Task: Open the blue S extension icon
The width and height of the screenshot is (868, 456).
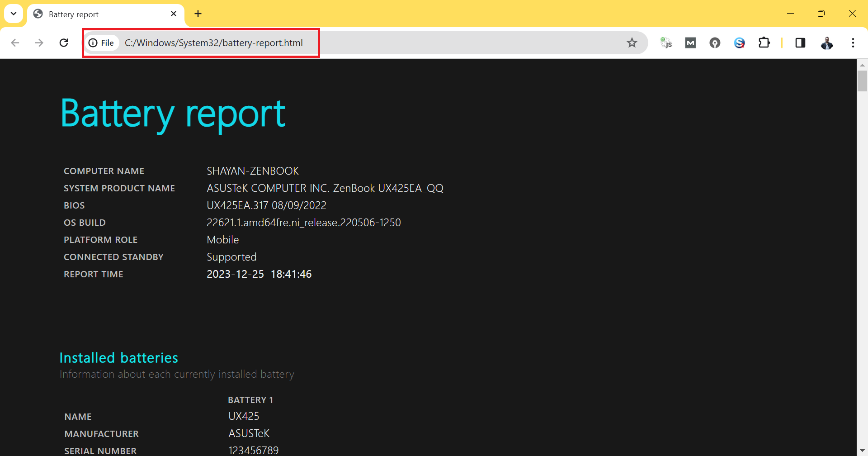Action: pyautogui.click(x=739, y=43)
